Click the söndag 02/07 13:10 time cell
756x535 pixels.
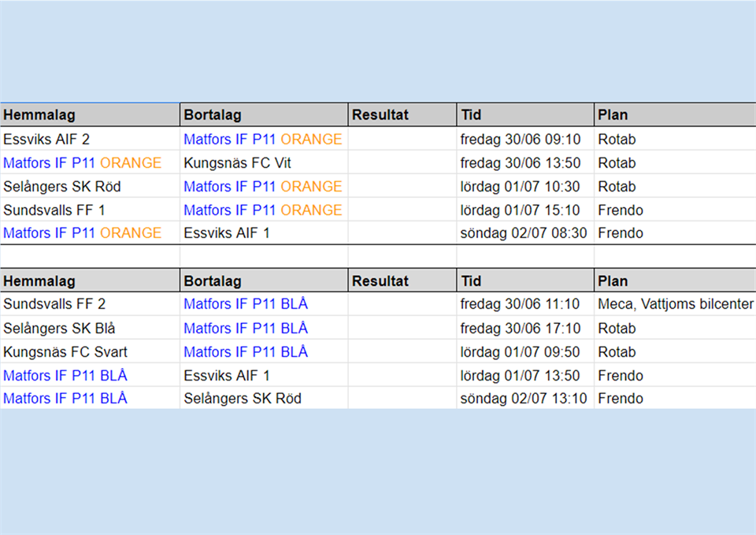pyautogui.click(x=523, y=399)
